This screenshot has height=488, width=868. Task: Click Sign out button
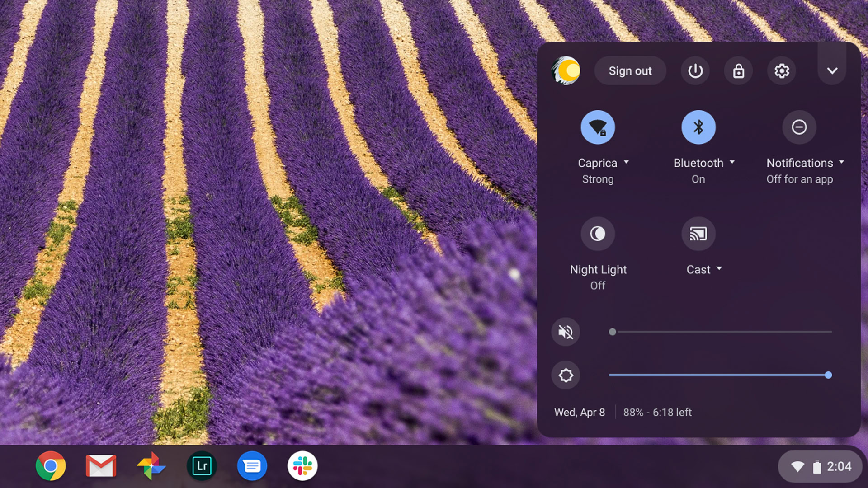(x=630, y=71)
